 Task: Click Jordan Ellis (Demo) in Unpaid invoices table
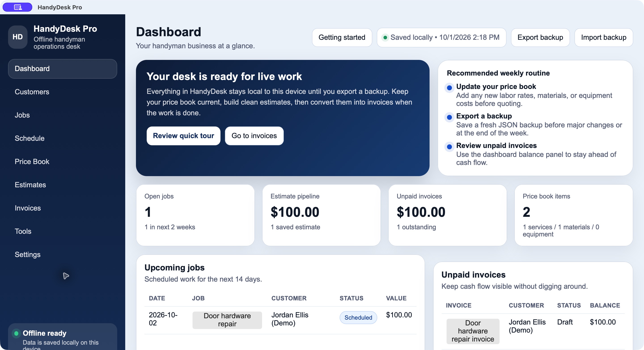tap(527, 326)
